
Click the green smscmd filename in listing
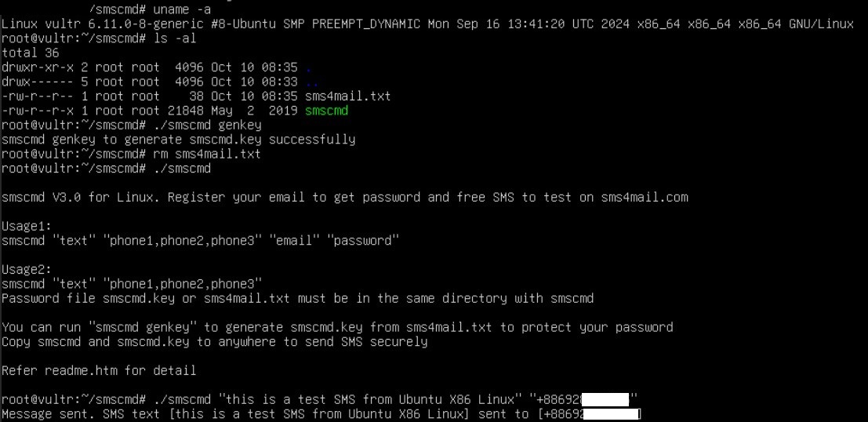click(x=326, y=111)
